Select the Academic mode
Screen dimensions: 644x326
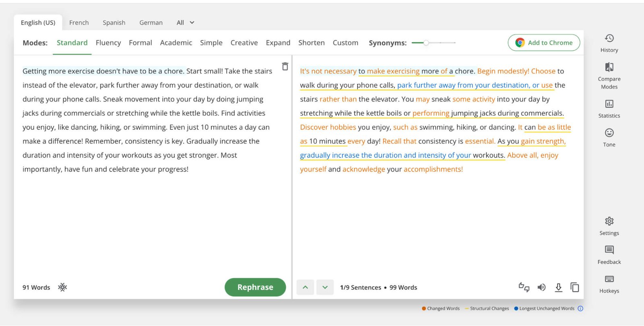tap(176, 43)
